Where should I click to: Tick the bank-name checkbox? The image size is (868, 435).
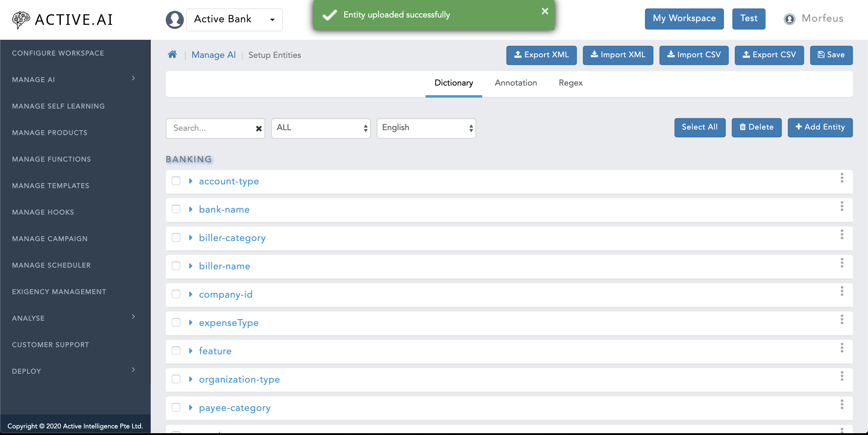tap(176, 209)
